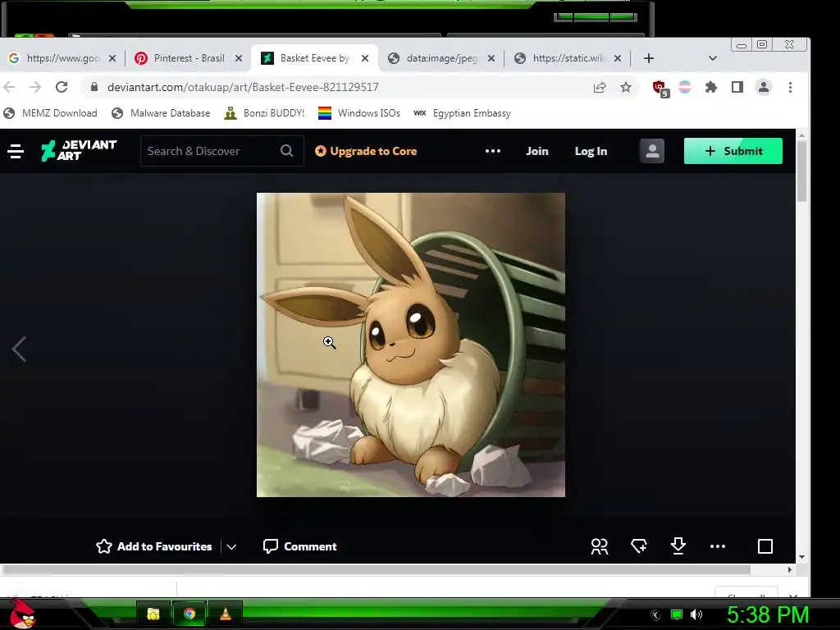Close the static.wik tab
Screen dimensions: 840x630
[x=617, y=58]
